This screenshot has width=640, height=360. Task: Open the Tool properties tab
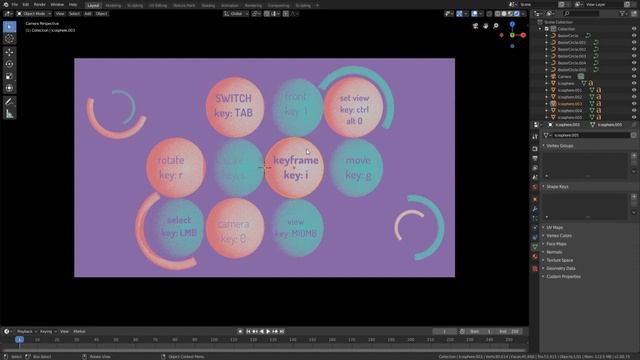(x=535, y=137)
